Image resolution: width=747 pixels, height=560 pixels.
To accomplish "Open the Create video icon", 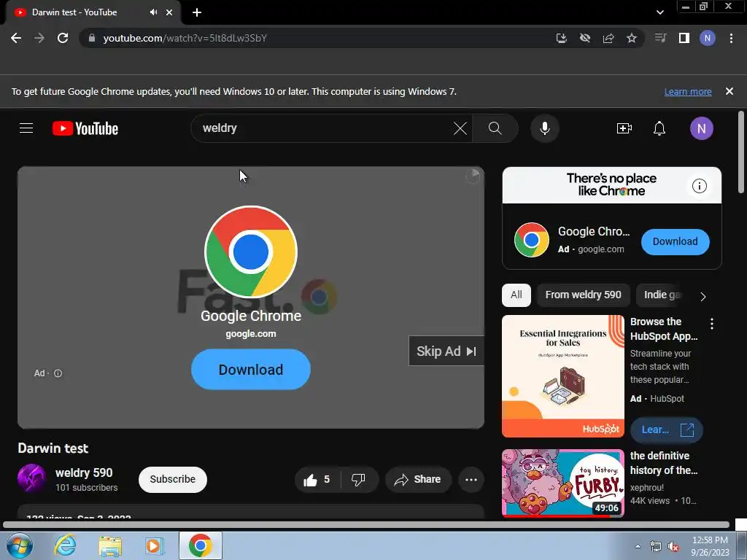I will pyautogui.click(x=624, y=128).
